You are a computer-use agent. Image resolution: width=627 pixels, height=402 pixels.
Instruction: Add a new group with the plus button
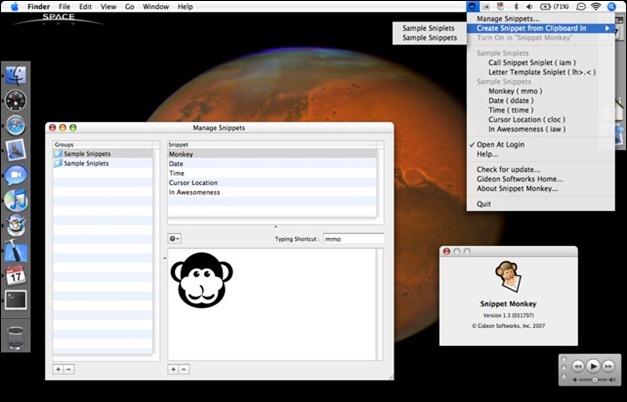click(x=58, y=369)
